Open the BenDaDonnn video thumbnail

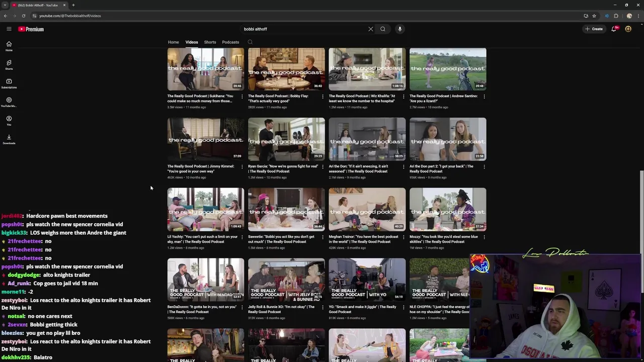coord(206,280)
